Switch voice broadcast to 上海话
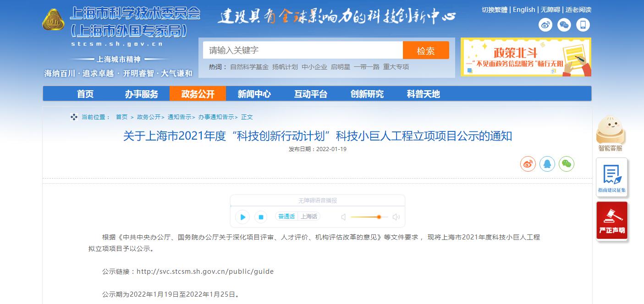This screenshot has width=644, height=304. (x=309, y=217)
